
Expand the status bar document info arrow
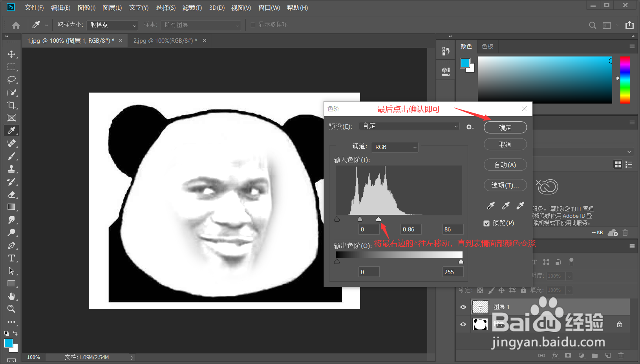click(132, 358)
